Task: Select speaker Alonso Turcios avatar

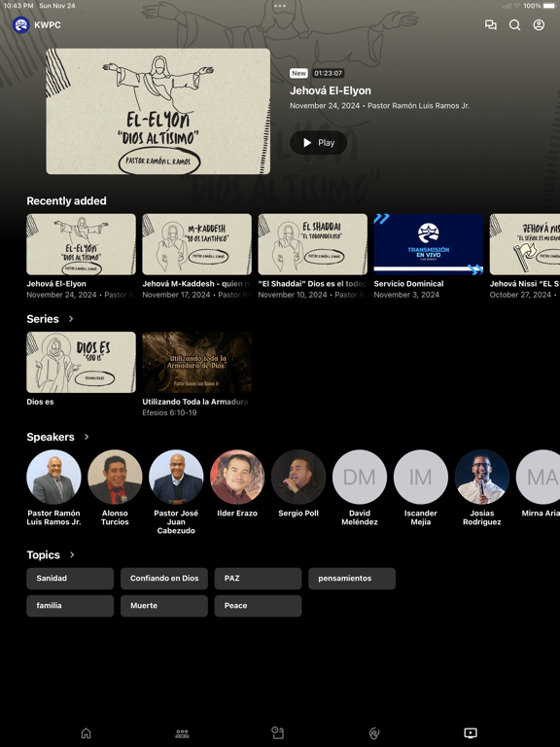Action: tap(115, 477)
